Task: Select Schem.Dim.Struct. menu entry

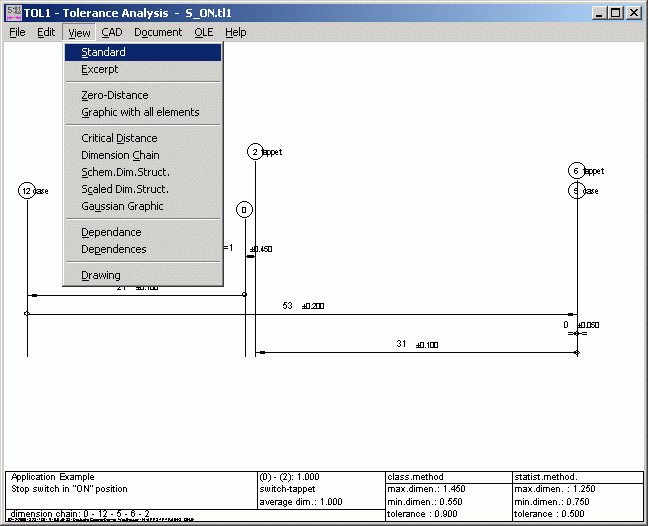Action: click(125, 172)
